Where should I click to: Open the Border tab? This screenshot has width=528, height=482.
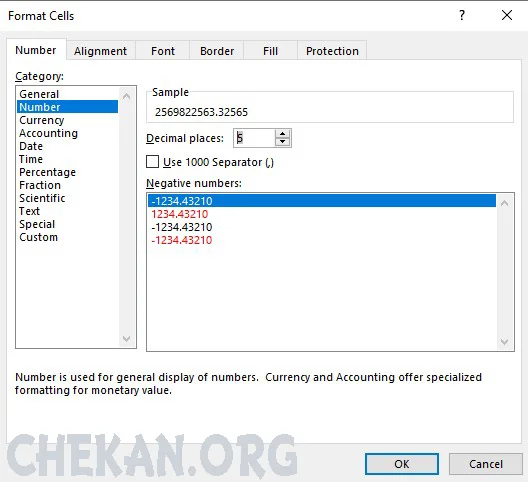point(217,51)
